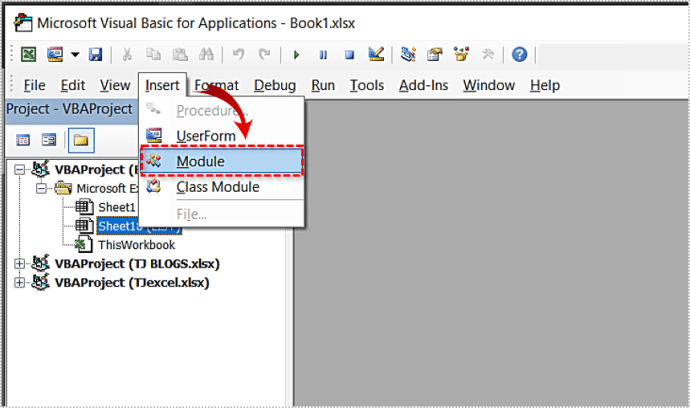Image resolution: width=690 pixels, height=408 pixels.
Task: Open the Add-Ins menu
Action: 423,85
